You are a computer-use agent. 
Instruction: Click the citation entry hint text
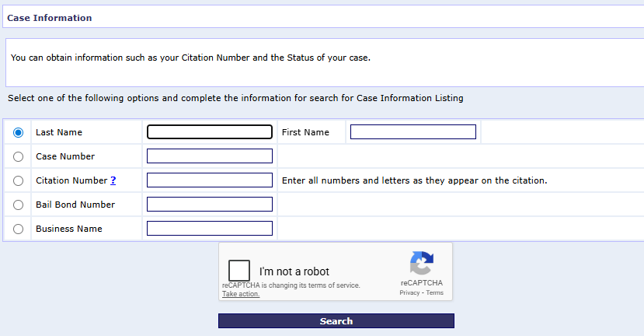pyautogui.click(x=414, y=180)
